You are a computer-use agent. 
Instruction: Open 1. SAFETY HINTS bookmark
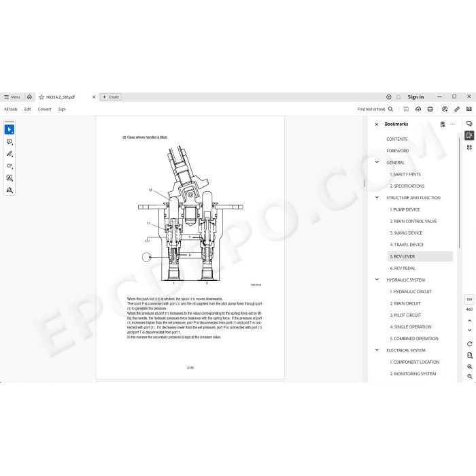405,174
